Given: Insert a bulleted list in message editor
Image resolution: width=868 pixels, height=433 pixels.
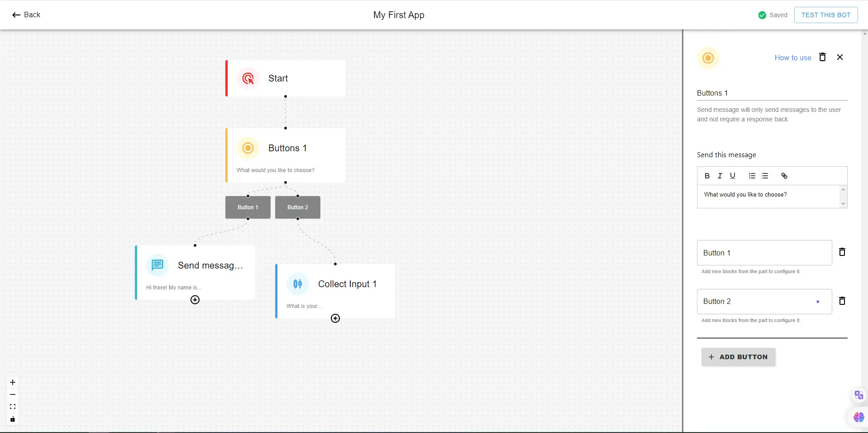Looking at the screenshot, I should (765, 176).
